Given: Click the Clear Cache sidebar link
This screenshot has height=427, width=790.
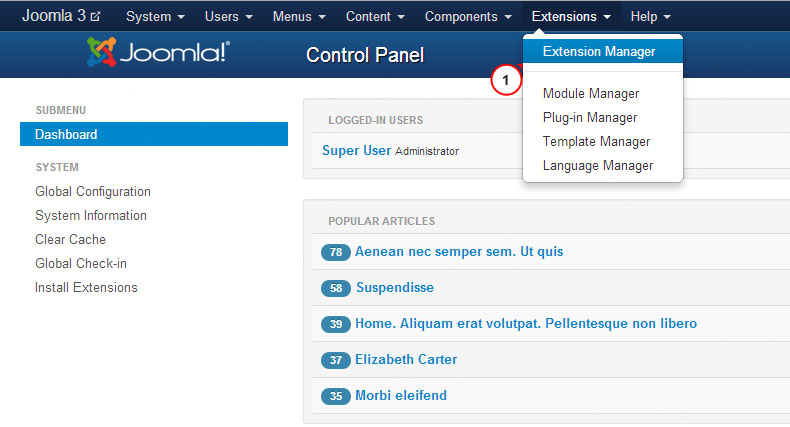Looking at the screenshot, I should click(x=70, y=240).
